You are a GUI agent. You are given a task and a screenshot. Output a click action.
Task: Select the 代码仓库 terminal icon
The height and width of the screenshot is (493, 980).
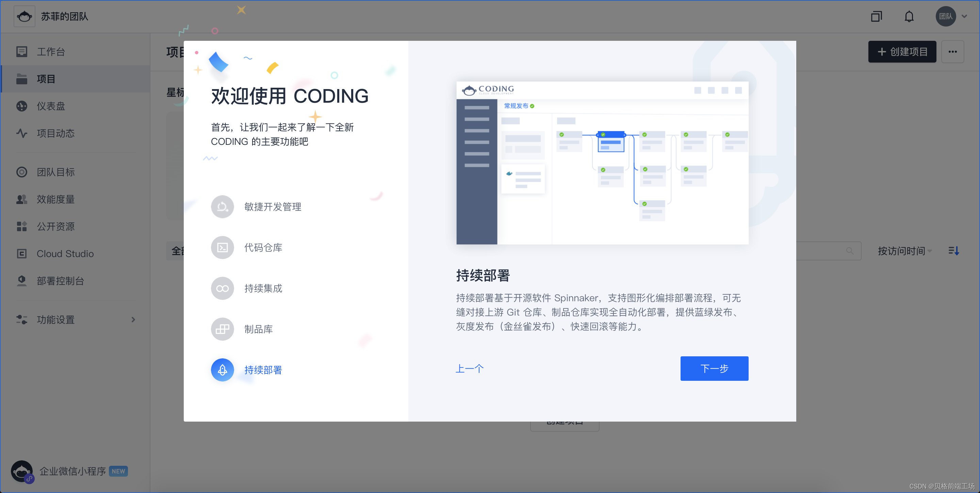(x=223, y=248)
